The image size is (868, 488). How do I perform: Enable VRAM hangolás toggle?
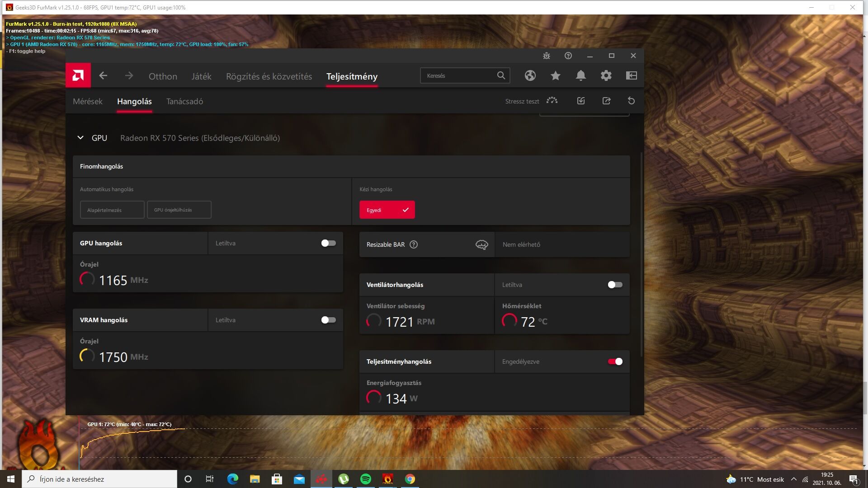(x=329, y=320)
